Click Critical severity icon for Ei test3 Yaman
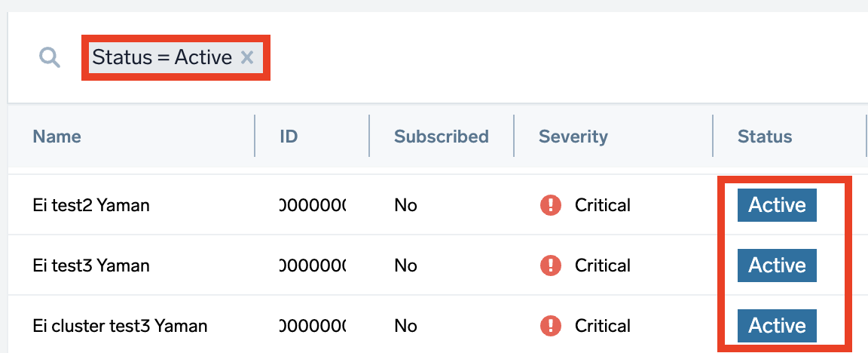This screenshot has width=868, height=353. coord(551,266)
